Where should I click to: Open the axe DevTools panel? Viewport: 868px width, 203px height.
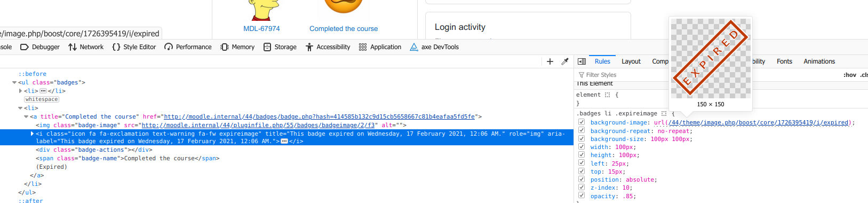tap(434, 47)
